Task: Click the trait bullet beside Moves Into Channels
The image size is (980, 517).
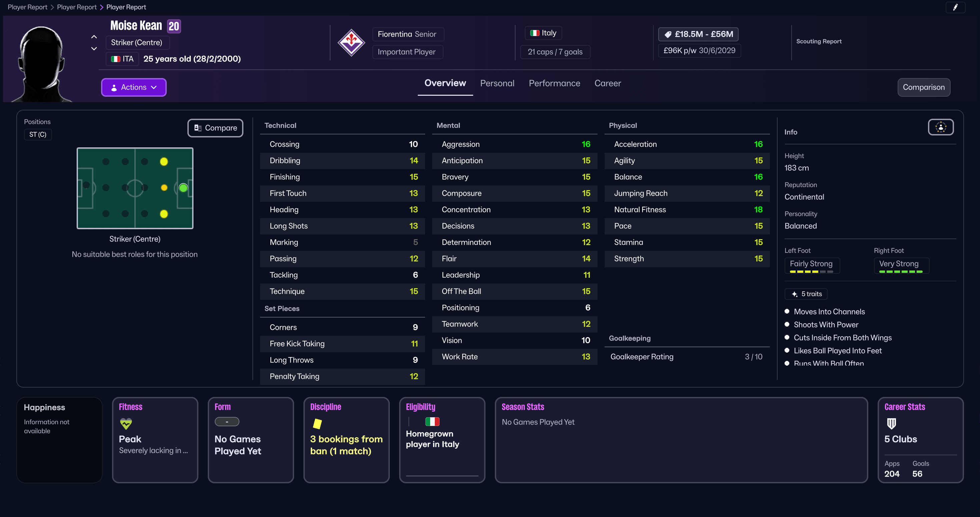Action: pos(788,311)
